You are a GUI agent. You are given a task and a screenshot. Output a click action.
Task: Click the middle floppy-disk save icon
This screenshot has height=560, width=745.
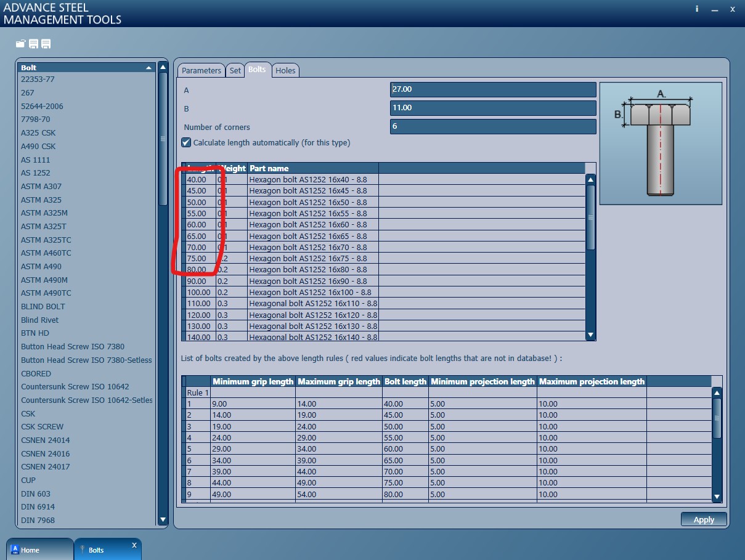pyautogui.click(x=33, y=44)
